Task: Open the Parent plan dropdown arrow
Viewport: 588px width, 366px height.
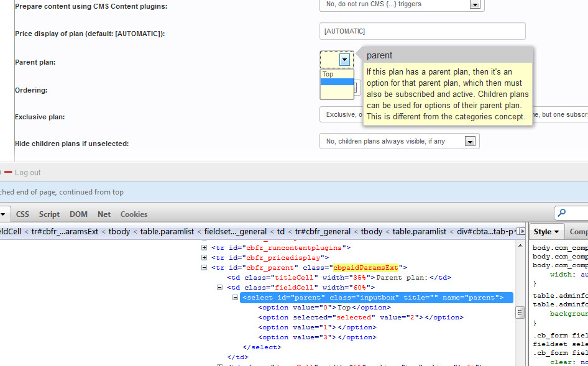Action: [x=344, y=60]
